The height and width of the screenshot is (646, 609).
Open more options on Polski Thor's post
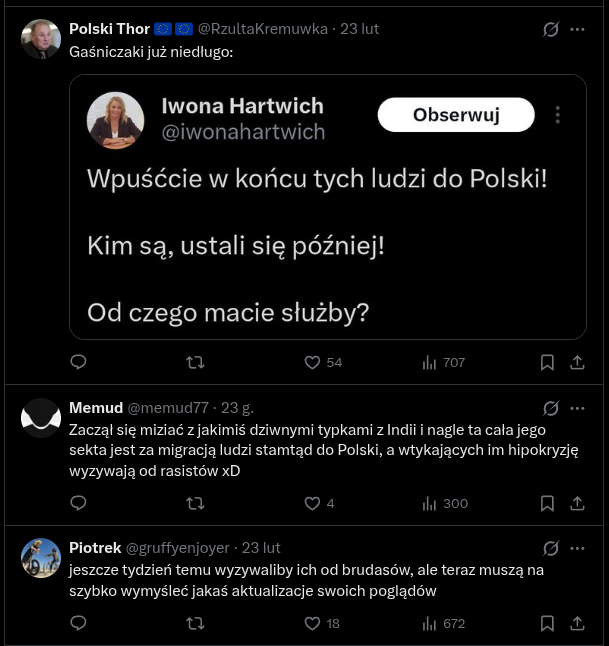point(577,29)
